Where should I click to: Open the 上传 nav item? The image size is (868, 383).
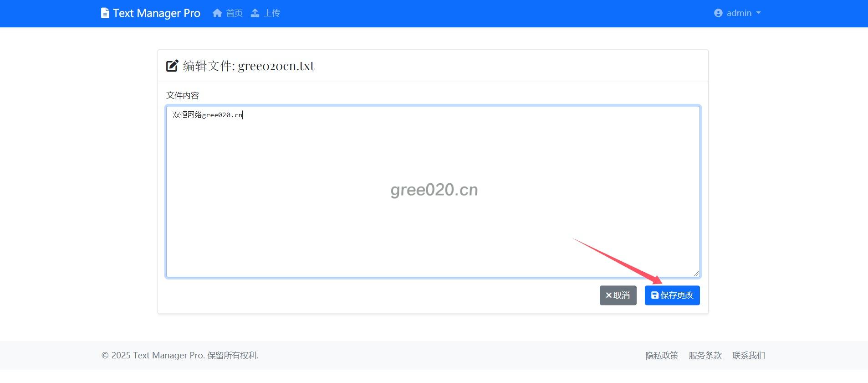[271, 13]
